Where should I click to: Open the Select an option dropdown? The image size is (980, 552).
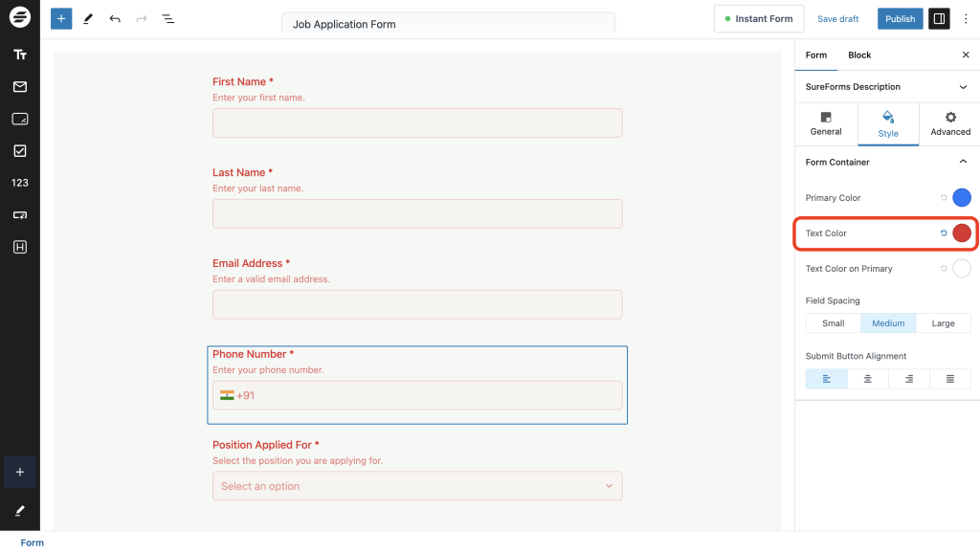click(x=416, y=486)
